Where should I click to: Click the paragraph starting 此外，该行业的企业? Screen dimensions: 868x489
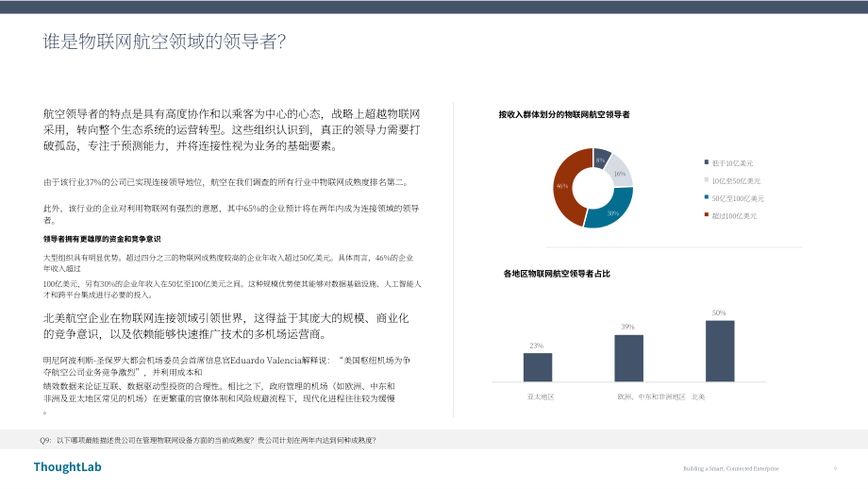[231, 214]
